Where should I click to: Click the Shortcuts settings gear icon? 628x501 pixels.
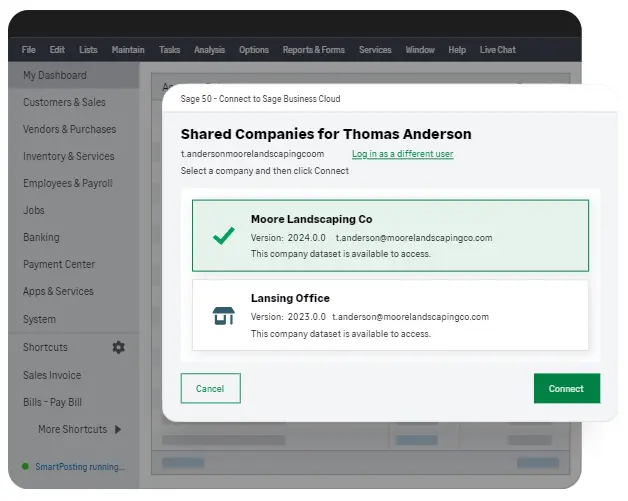click(119, 347)
